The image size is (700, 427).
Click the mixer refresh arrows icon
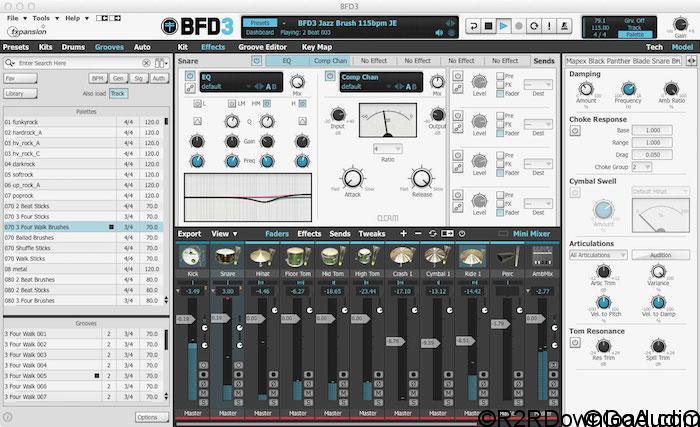(432, 234)
